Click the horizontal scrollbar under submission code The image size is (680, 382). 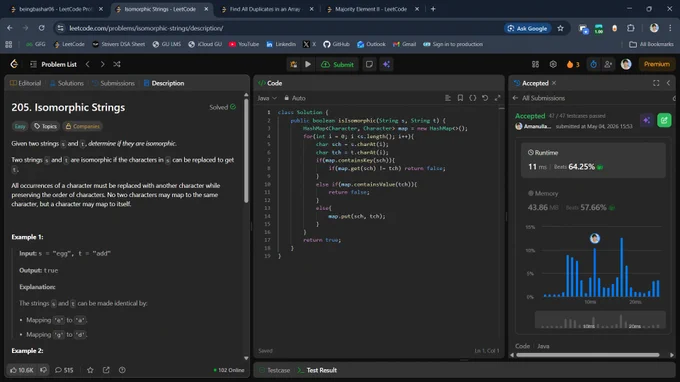coord(588,355)
